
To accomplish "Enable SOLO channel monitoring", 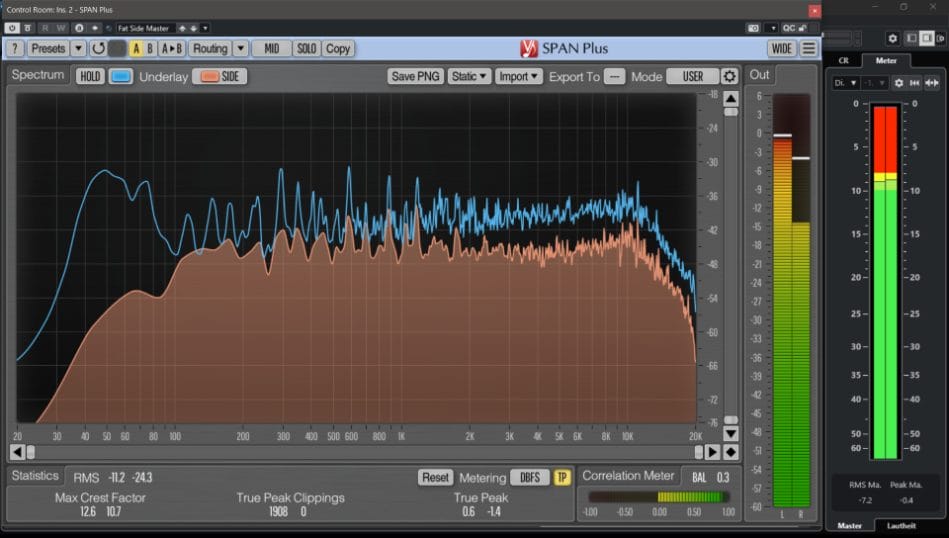I will [306, 48].
